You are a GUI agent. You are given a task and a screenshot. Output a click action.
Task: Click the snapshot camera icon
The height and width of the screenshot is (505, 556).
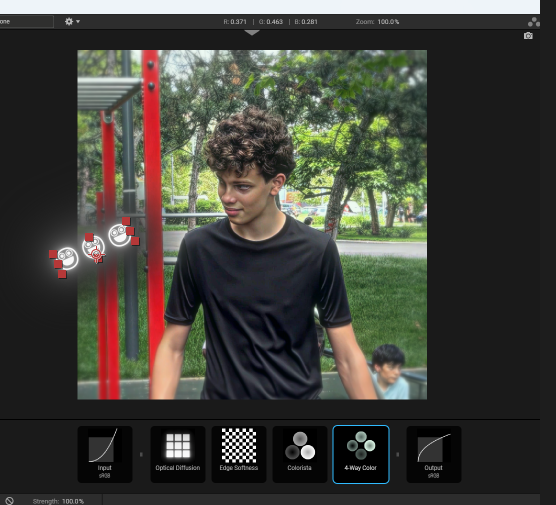click(528, 36)
